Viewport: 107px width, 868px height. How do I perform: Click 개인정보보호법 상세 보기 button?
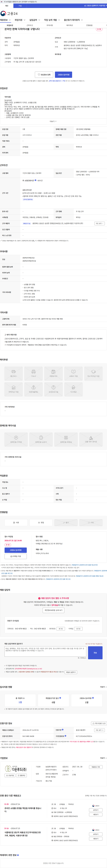[x=53, y=610]
